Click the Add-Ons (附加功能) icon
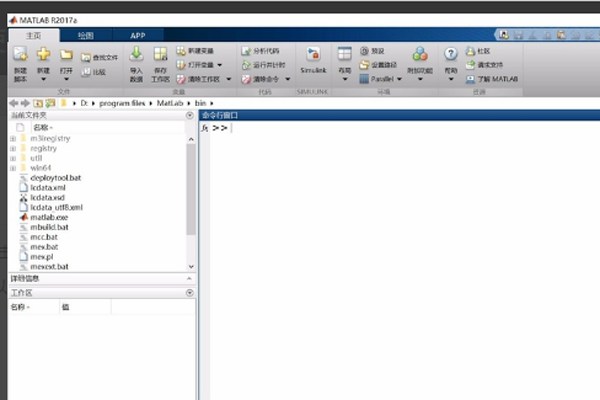The height and width of the screenshot is (400, 600). [x=420, y=54]
